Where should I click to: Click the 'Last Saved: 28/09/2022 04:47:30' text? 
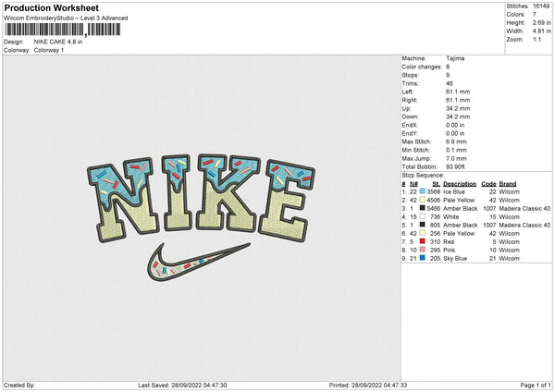(x=182, y=385)
